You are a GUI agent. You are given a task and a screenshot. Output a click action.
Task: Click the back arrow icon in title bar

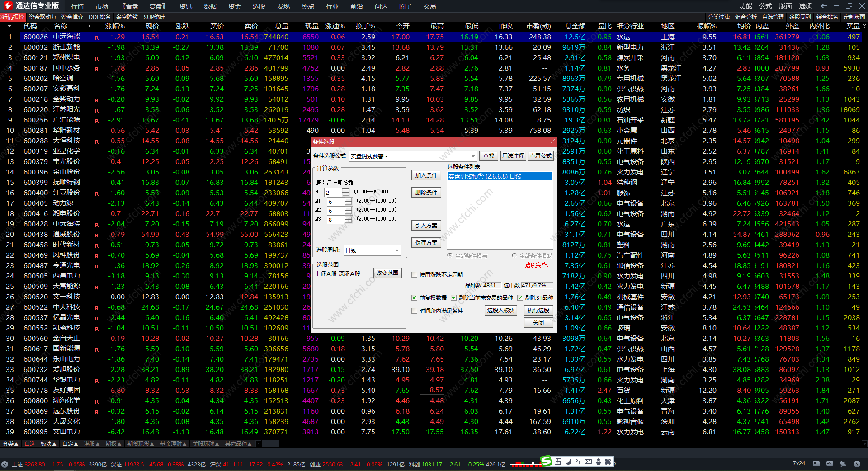824,6
